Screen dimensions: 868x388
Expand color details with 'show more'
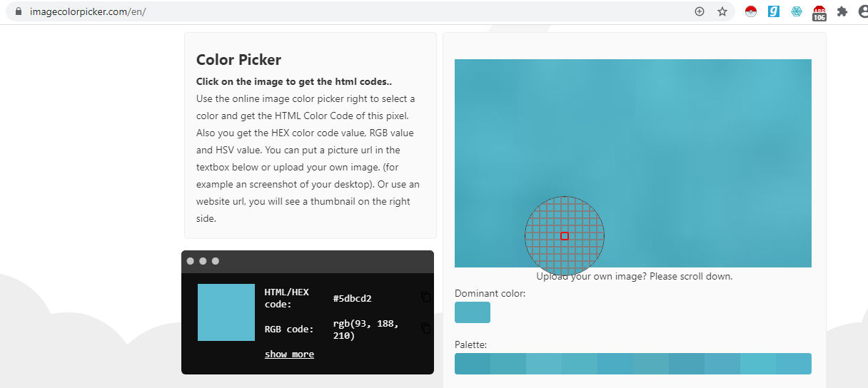[289, 354]
